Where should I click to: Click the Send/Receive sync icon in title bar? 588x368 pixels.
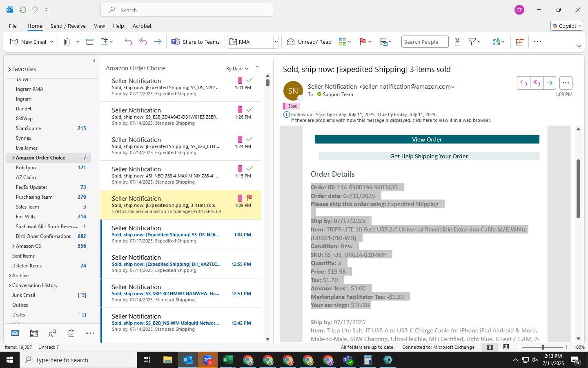pos(23,9)
